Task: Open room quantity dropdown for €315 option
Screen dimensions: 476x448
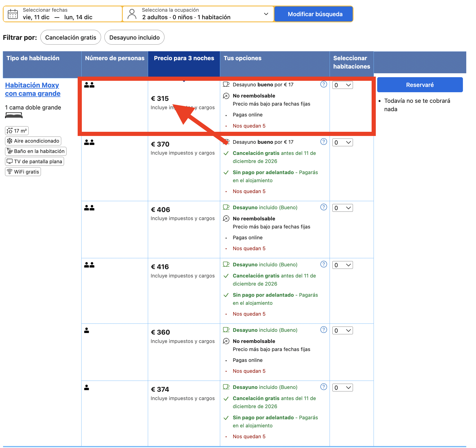Action: [342, 85]
